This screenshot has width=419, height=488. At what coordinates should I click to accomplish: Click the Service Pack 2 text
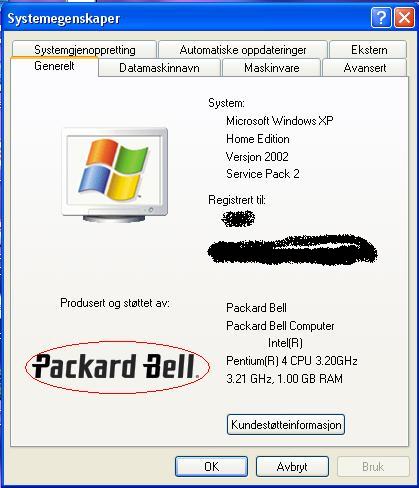click(263, 174)
